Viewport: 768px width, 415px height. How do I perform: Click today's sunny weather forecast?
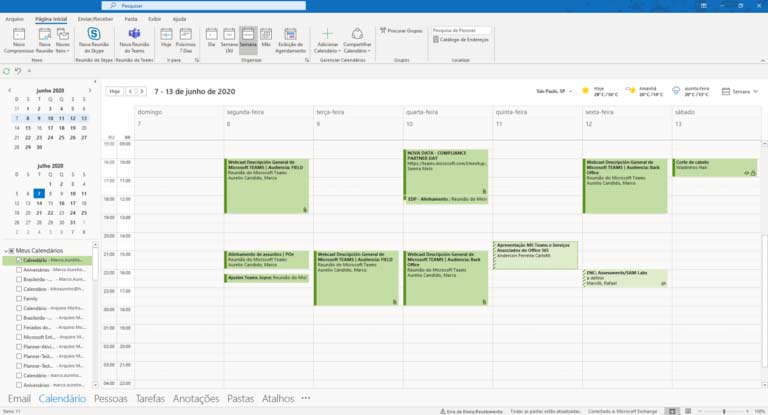[x=600, y=91]
